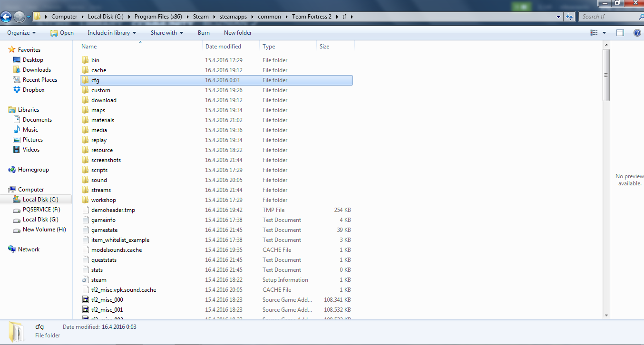This screenshot has height=345, width=644.
Task: Select Local Disk (C:) in navigation pane
Action: point(40,200)
